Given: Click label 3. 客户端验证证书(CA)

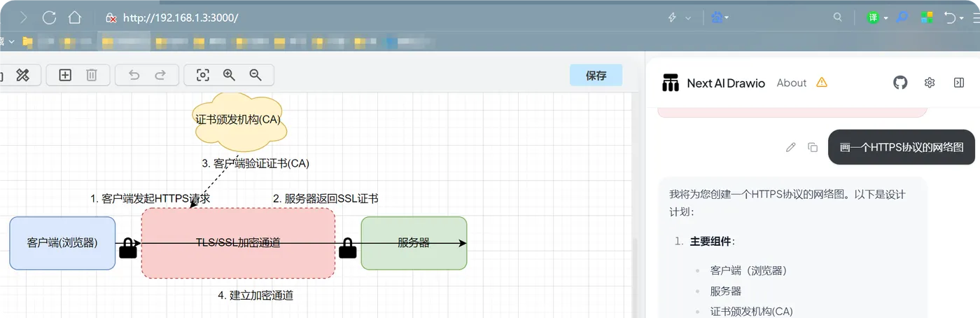Looking at the screenshot, I should coord(255,163).
